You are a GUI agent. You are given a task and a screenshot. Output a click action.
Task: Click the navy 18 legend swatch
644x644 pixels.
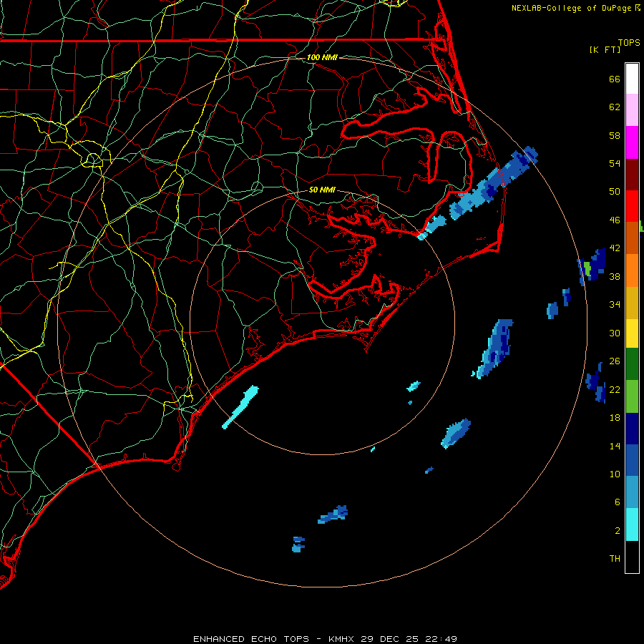(632, 429)
